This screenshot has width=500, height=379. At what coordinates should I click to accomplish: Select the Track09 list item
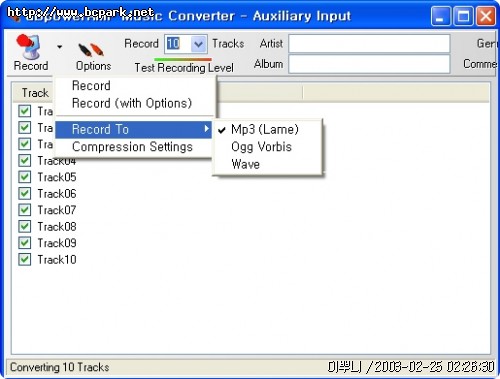click(57, 243)
